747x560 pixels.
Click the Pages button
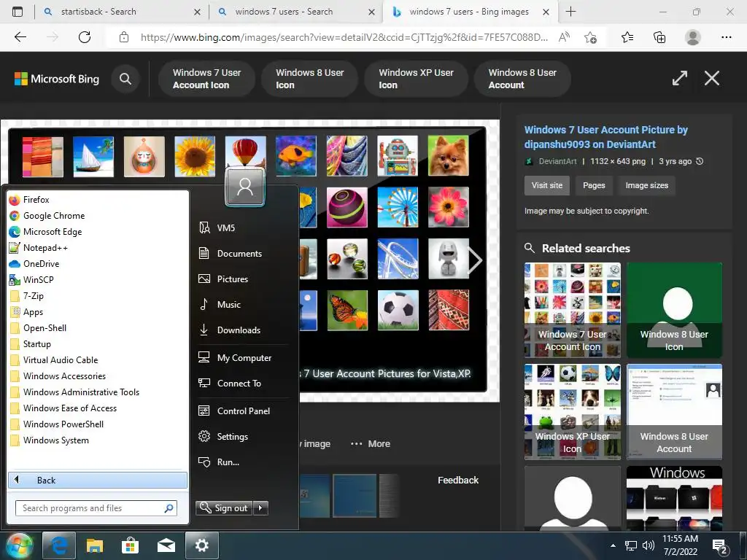point(594,185)
